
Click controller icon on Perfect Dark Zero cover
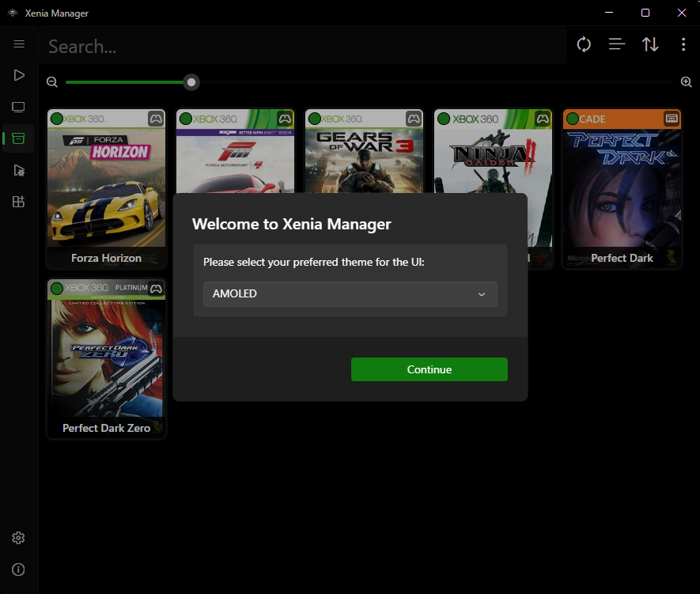tap(156, 289)
